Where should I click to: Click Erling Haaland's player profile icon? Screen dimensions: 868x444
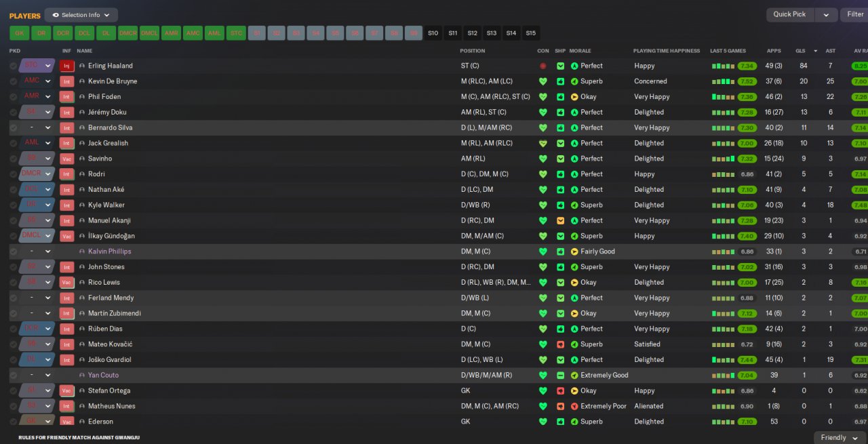[82, 66]
